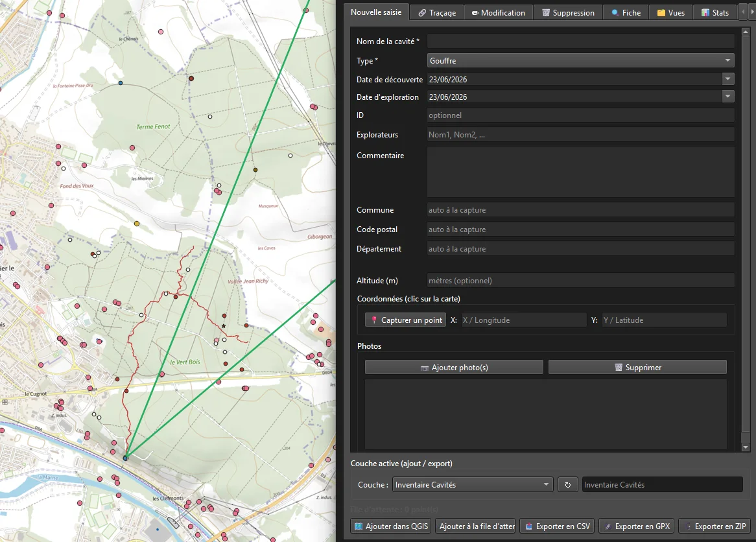Click Exporter en ZIP button
This screenshot has height=542, width=756.
point(716,526)
